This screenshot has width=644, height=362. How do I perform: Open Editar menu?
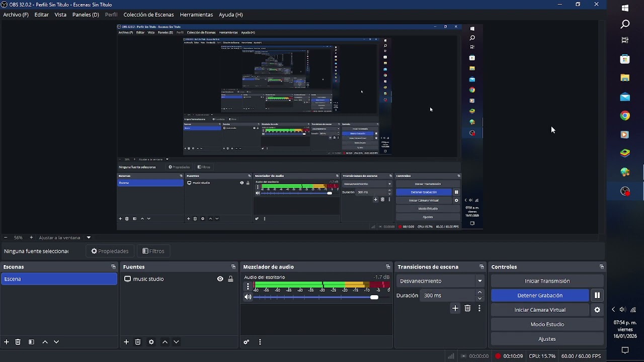(x=41, y=15)
